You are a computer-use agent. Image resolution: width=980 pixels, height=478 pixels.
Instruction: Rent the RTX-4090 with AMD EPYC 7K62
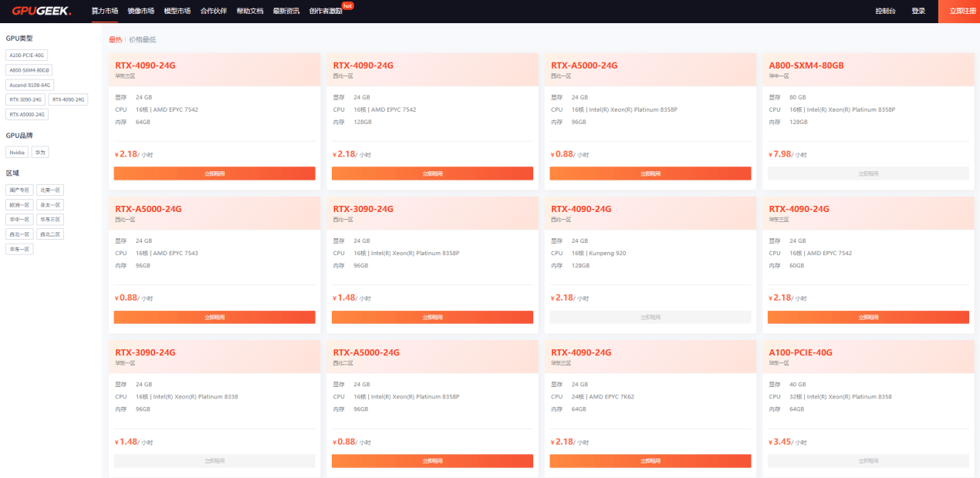click(x=651, y=461)
